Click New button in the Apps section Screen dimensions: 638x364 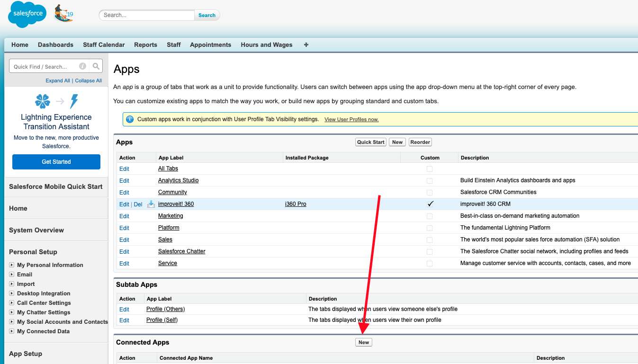pos(397,142)
